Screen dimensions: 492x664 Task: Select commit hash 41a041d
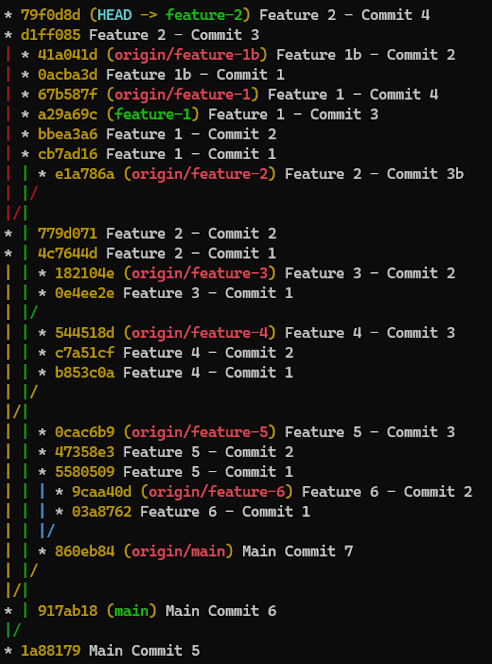point(67,55)
